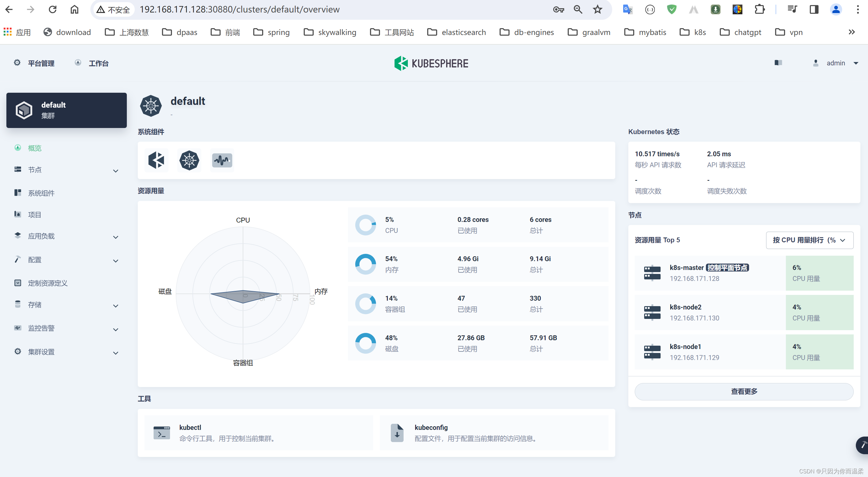The height and width of the screenshot is (477, 868).
Task: Select 项目 in the sidebar
Action: tap(34, 215)
